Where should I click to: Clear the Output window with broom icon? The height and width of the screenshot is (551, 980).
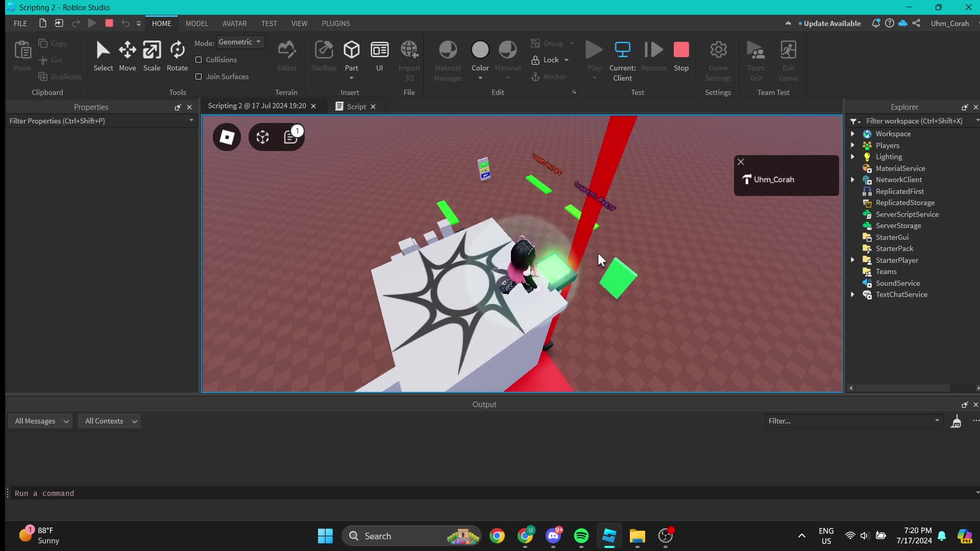coord(956,421)
